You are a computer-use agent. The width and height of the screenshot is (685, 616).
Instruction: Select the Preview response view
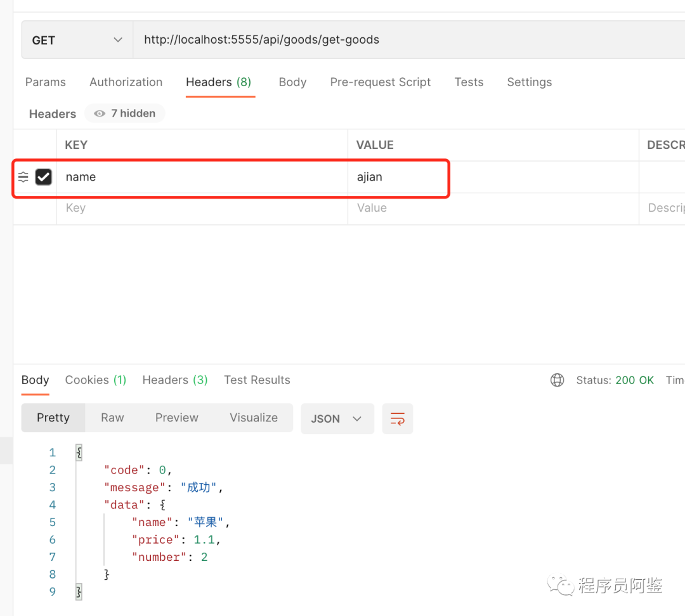pyautogui.click(x=176, y=418)
